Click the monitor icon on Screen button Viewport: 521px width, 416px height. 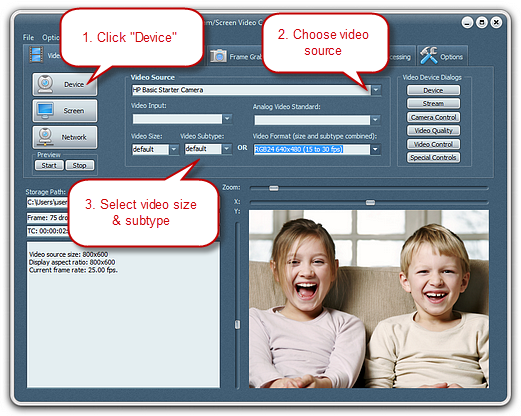[45, 111]
